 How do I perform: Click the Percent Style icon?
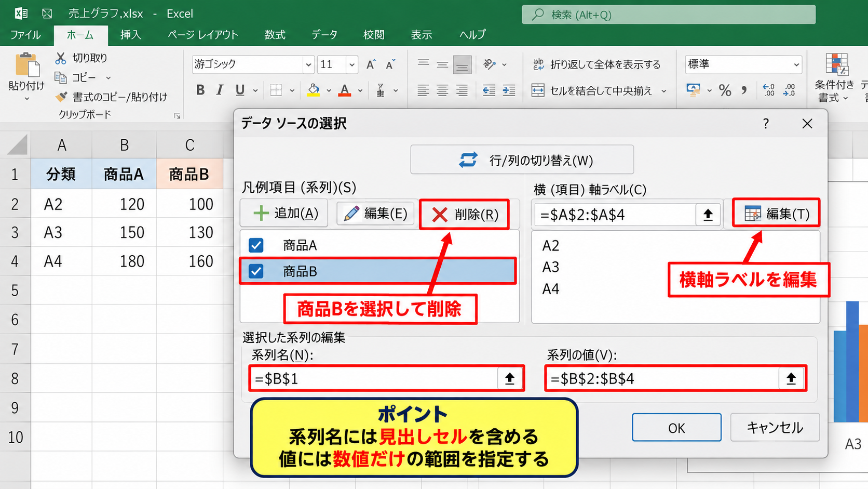click(725, 90)
